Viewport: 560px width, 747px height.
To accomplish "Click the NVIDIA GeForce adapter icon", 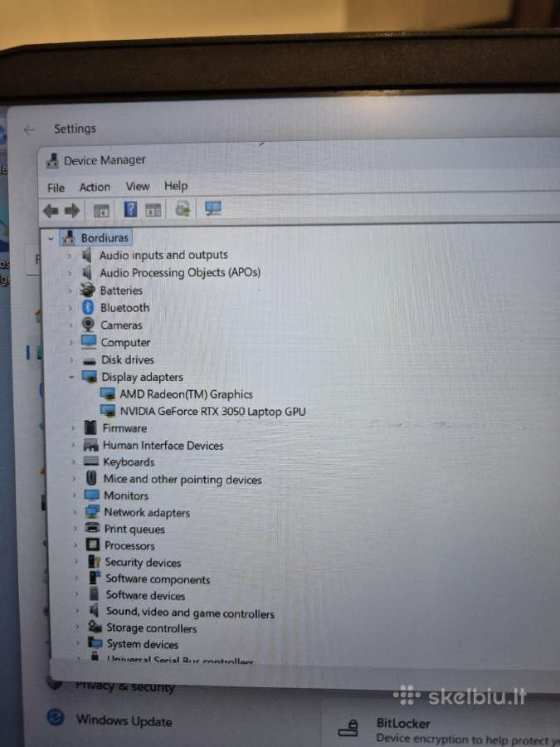I will 108,411.
